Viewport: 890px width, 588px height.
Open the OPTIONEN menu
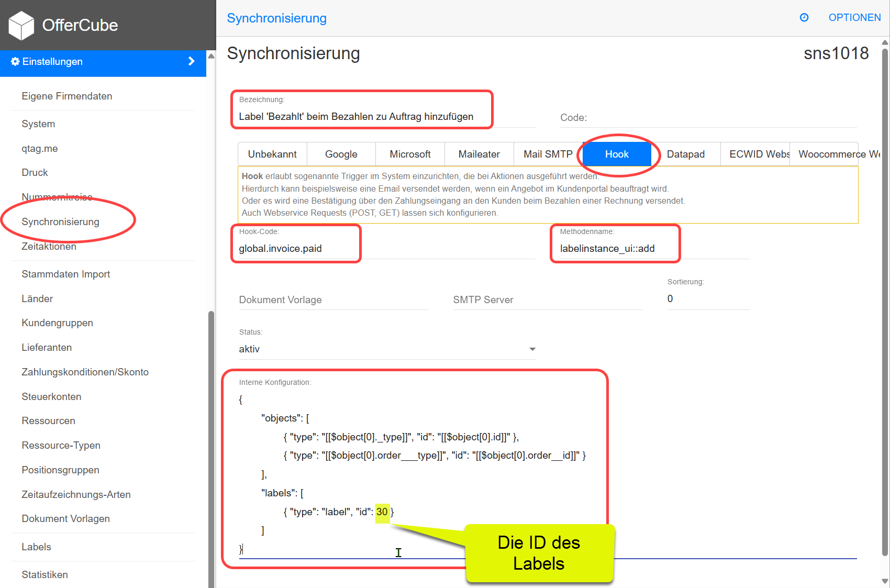pos(854,17)
